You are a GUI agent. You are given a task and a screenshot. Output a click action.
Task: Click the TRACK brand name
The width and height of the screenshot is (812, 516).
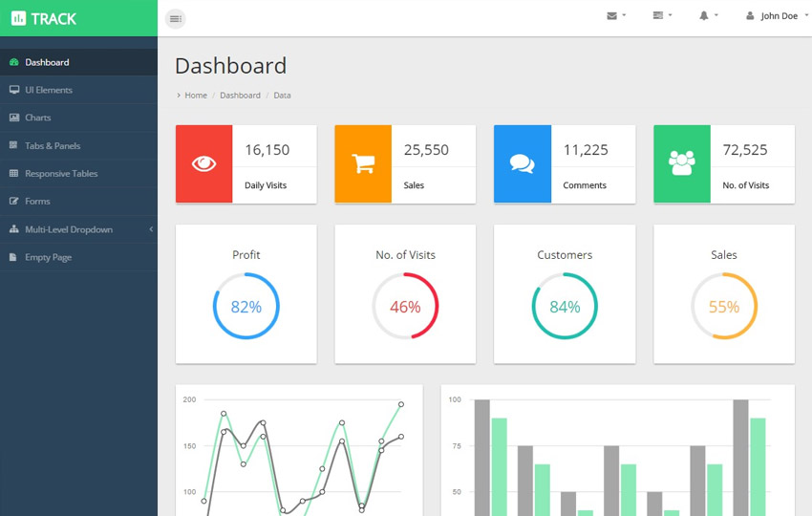coord(53,19)
